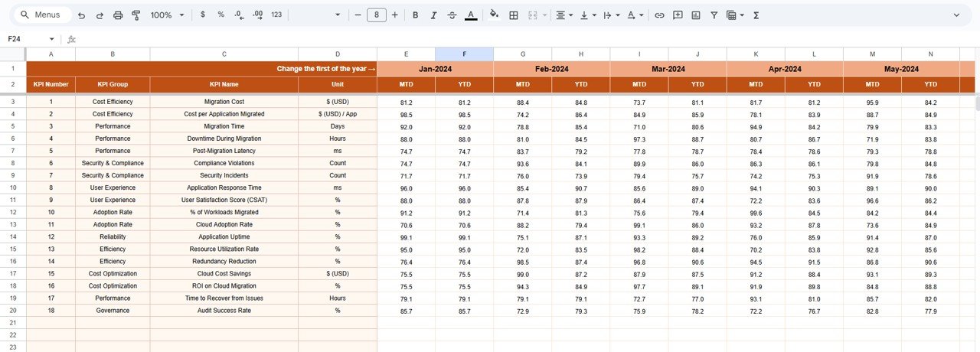Increase font size with plus button
The width and height of the screenshot is (980, 352).
[x=394, y=15]
